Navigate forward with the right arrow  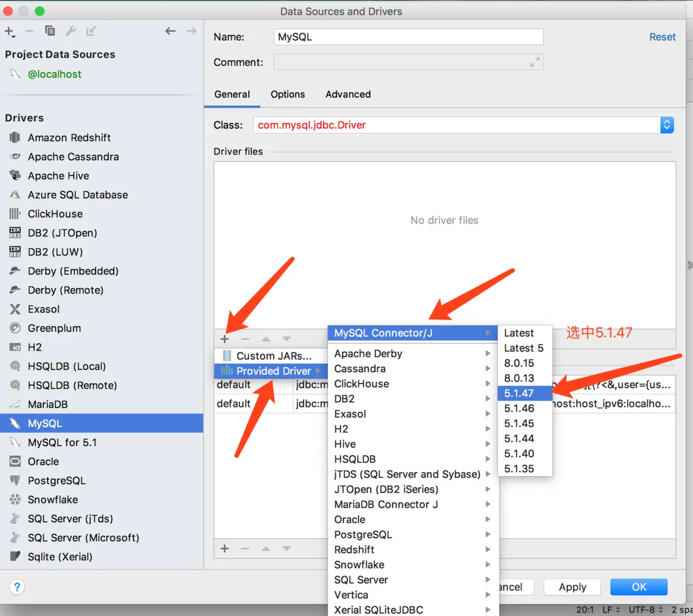pyautogui.click(x=191, y=31)
